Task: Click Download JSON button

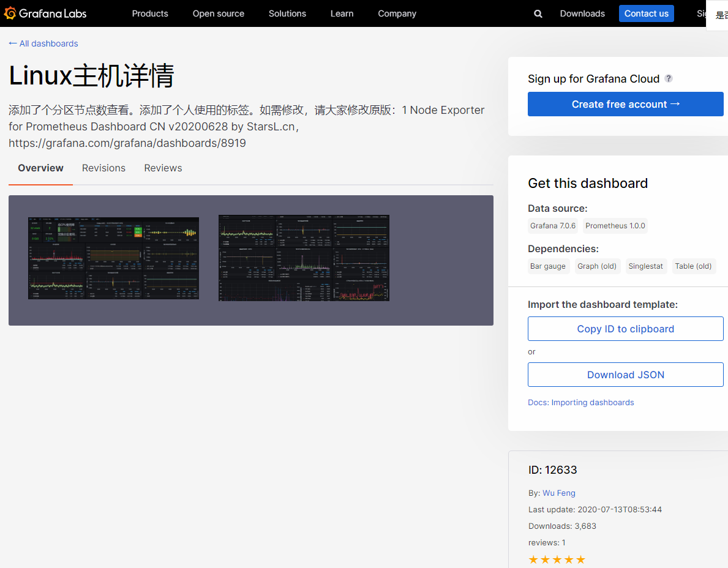Action: [625, 375]
